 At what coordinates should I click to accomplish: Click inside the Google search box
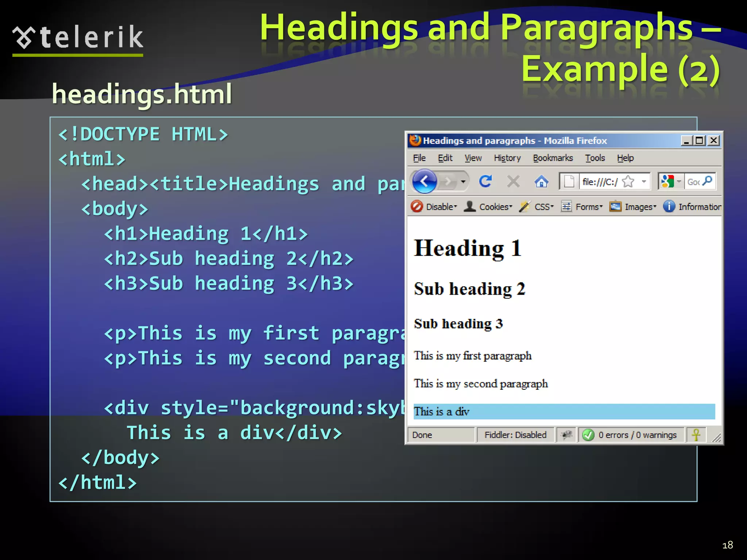click(693, 182)
